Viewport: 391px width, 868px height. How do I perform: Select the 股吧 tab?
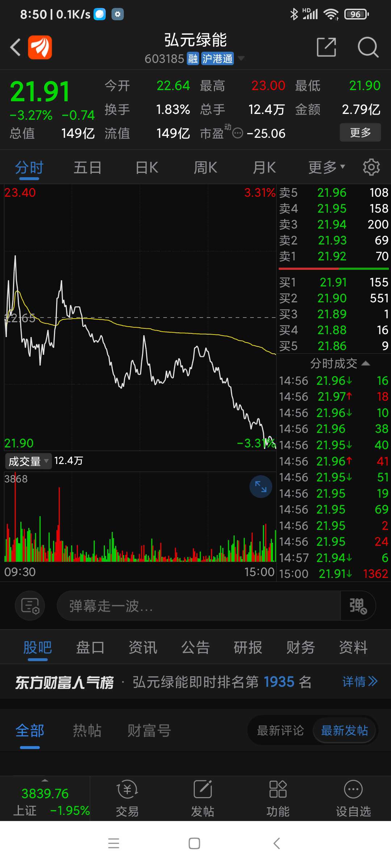[x=38, y=647]
